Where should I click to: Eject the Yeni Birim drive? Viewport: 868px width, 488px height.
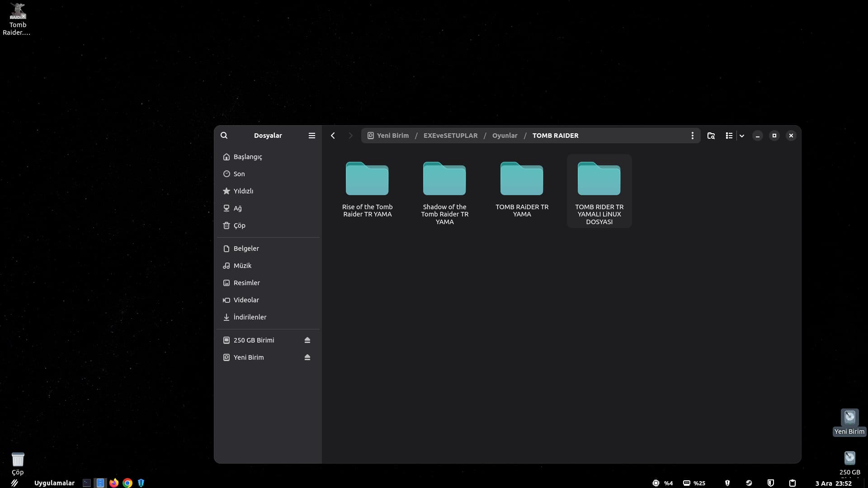click(307, 357)
